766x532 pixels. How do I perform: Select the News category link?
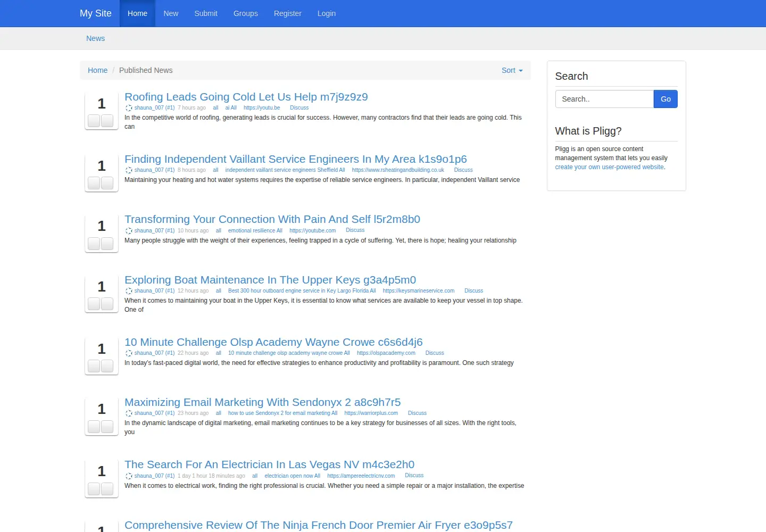click(x=96, y=38)
